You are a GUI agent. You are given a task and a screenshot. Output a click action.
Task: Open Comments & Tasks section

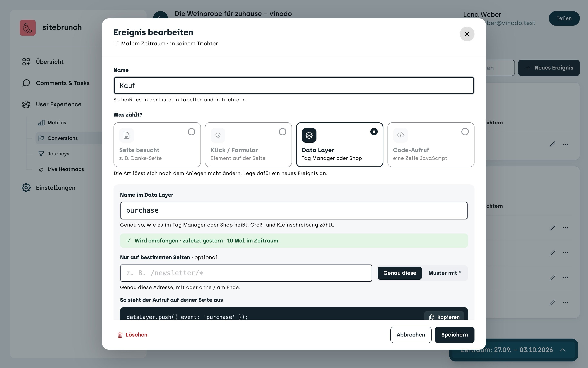[56, 83]
